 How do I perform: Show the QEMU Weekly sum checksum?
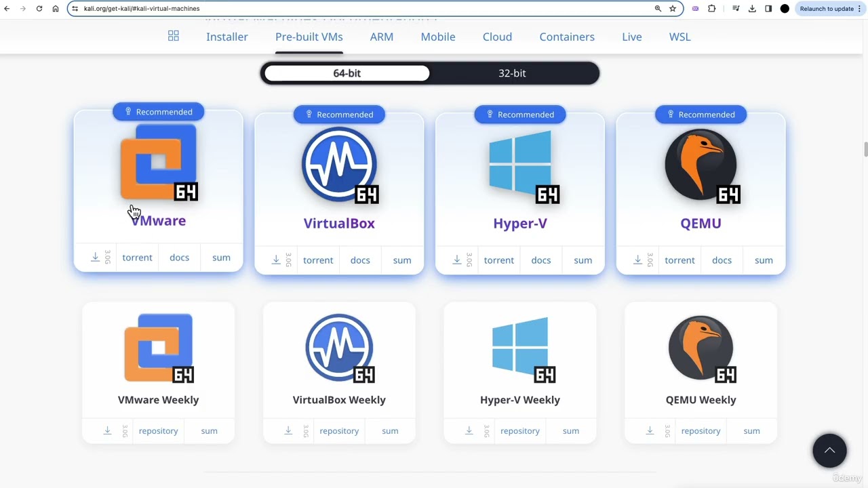[x=751, y=431]
